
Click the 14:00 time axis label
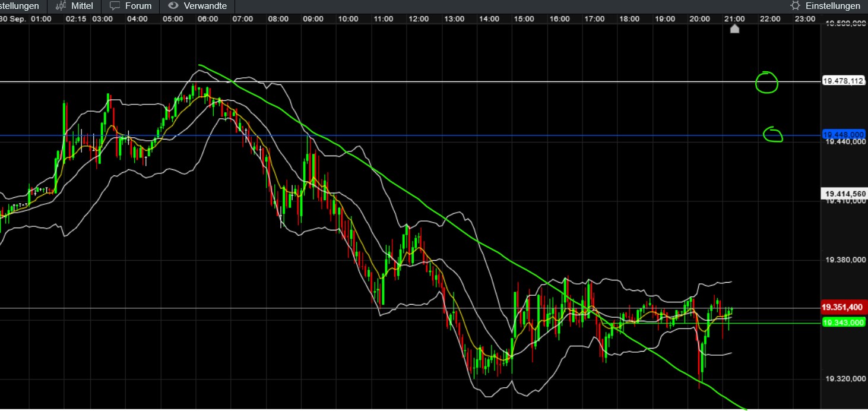pyautogui.click(x=489, y=19)
